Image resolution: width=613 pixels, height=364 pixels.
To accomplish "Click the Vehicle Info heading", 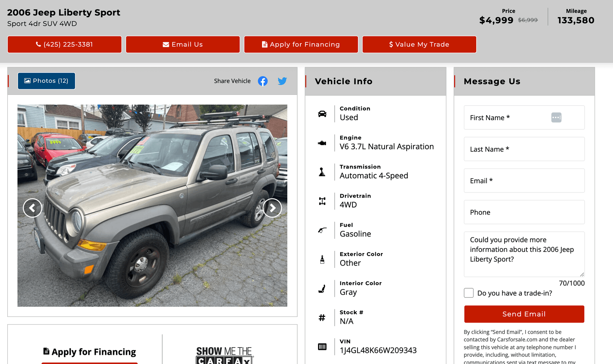I will [x=344, y=82].
